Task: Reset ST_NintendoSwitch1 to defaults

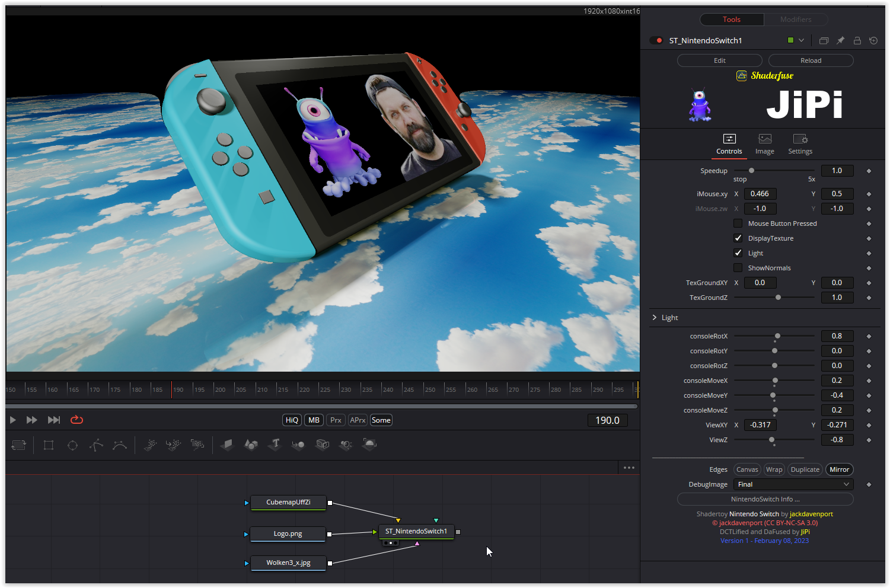Action: pos(873,40)
